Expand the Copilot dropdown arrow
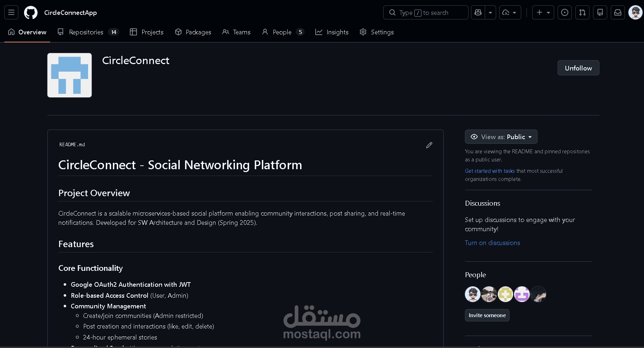644x348 pixels. click(490, 12)
